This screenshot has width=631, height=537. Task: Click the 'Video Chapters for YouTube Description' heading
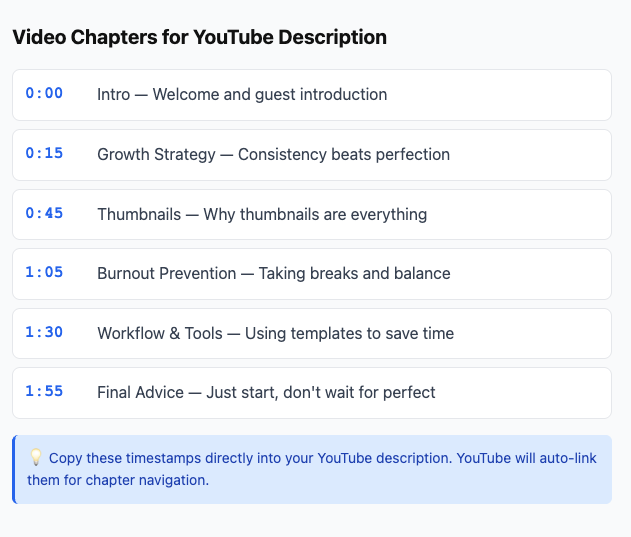click(200, 37)
